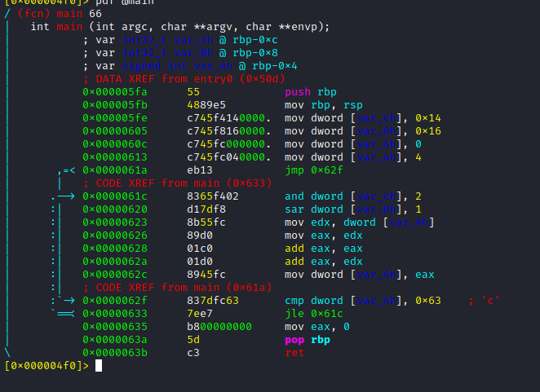
Task: Click the ret instruction
Action: pyautogui.click(x=294, y=353)
